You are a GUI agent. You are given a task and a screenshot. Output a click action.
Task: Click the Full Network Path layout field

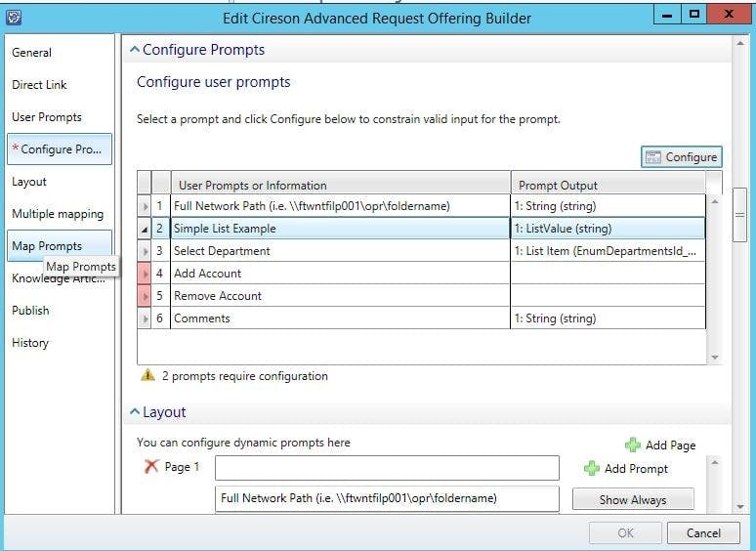click(387, 498)
